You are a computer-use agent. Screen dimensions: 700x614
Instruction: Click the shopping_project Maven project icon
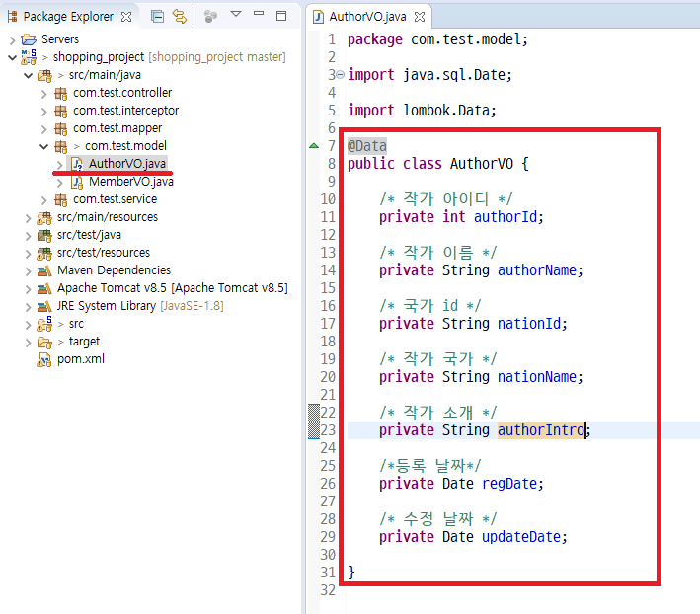[x=29, y=57]
